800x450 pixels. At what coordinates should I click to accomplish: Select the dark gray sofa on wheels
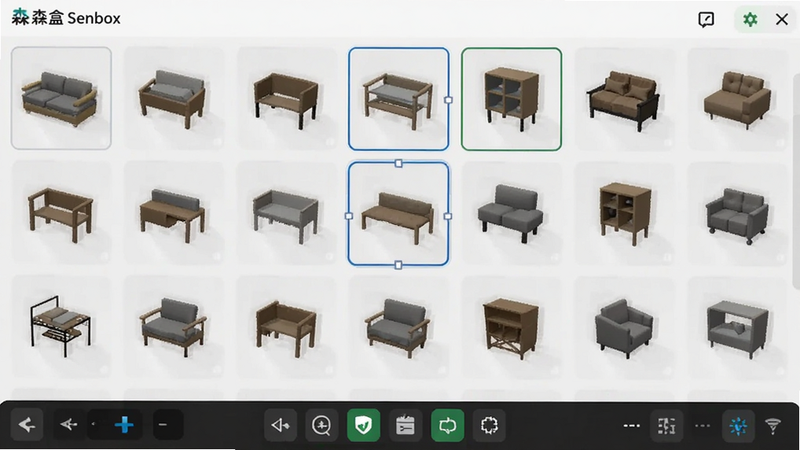pos(737,212)
